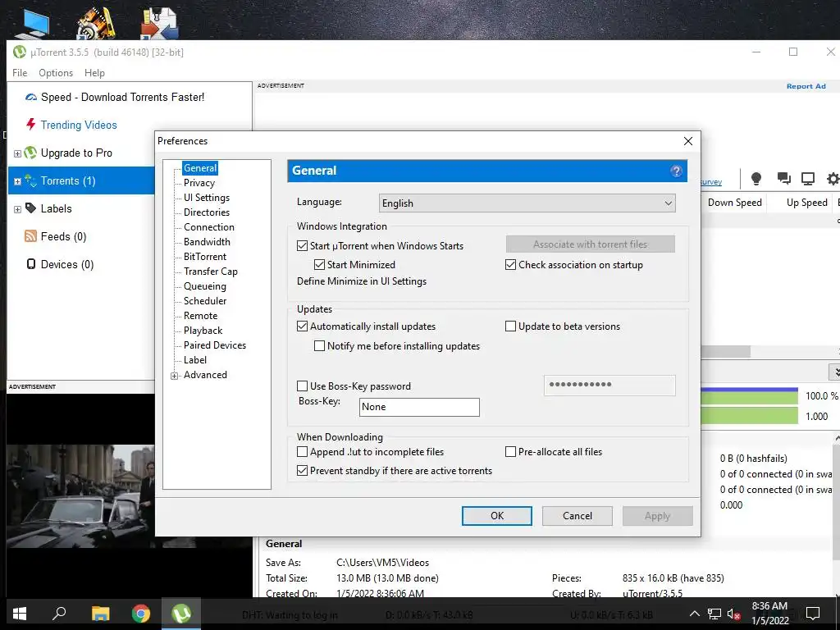Image resolution: width=840 pixels, height=630 pixels.
Task: Click Report Ad link
Action: point(806,86)
